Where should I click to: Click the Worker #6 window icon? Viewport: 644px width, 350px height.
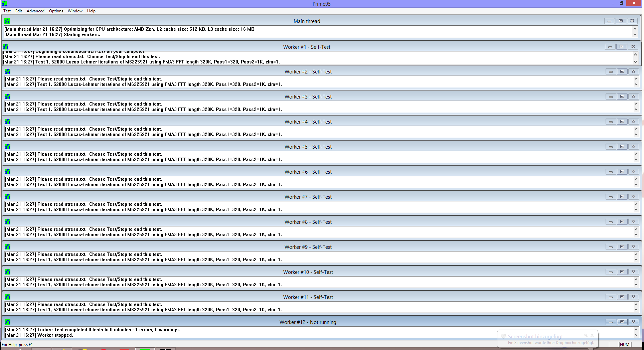tap(8, 172)
